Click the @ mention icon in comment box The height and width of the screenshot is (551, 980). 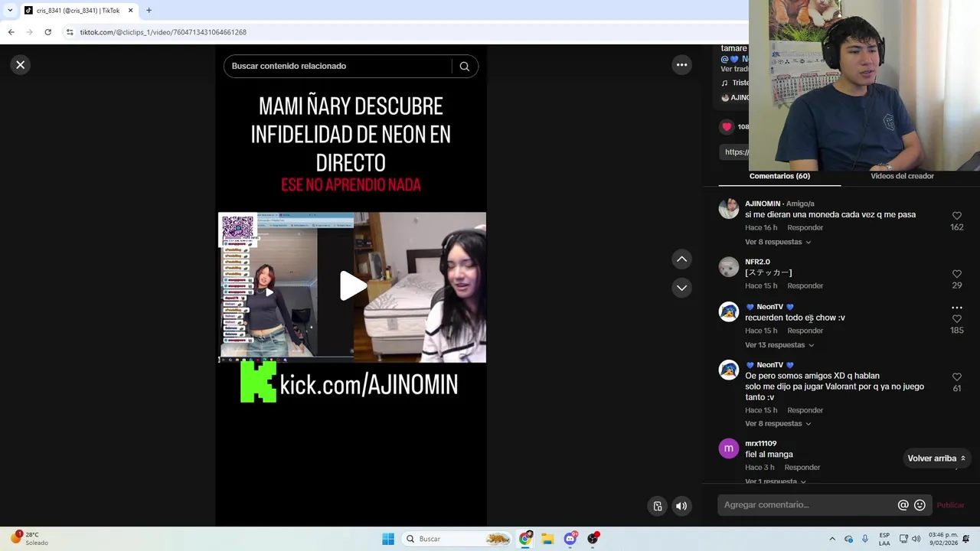click(903, 505)
